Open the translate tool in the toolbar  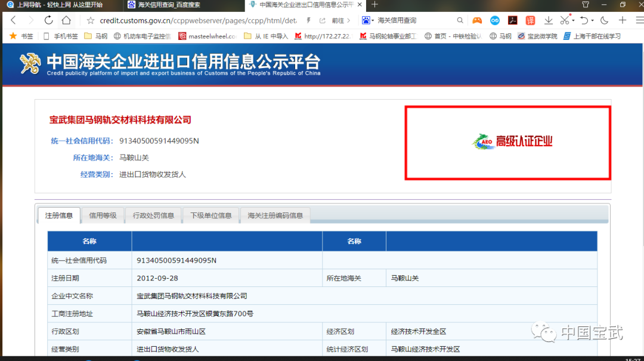click(530, 20)
